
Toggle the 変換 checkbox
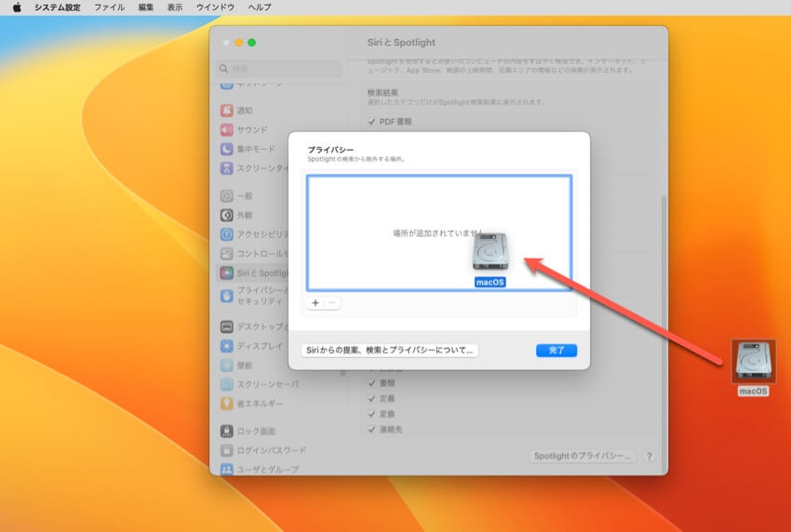372,414
